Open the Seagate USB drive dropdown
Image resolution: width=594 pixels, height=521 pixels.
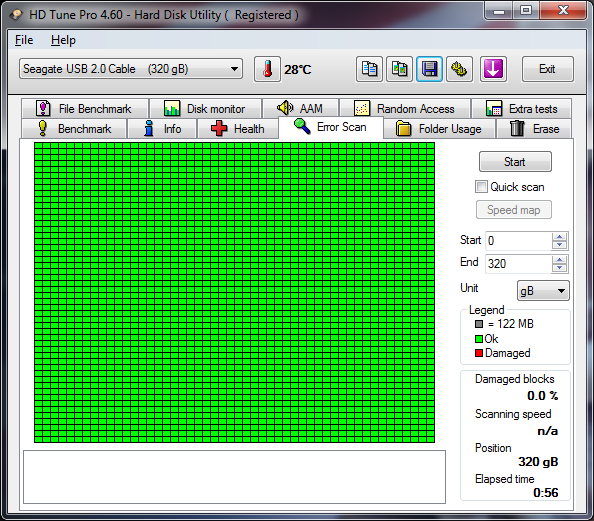click(131, 69)
